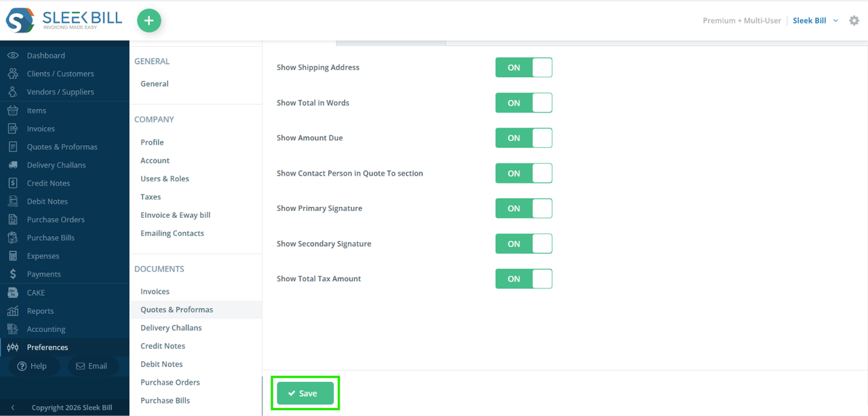Click the Help button
Screen dimensions: 868x416
click(x=33, y=366)
